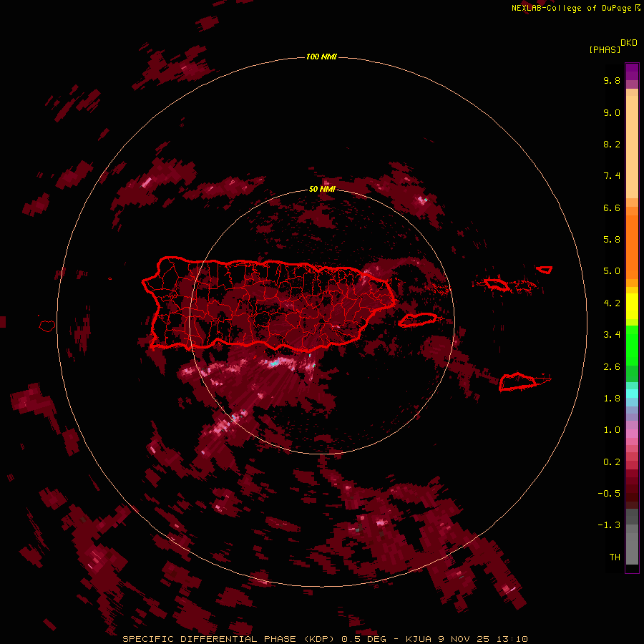Click the -0.5 legend value label
This screenshot has height=644, width=644.
[609, 494]
